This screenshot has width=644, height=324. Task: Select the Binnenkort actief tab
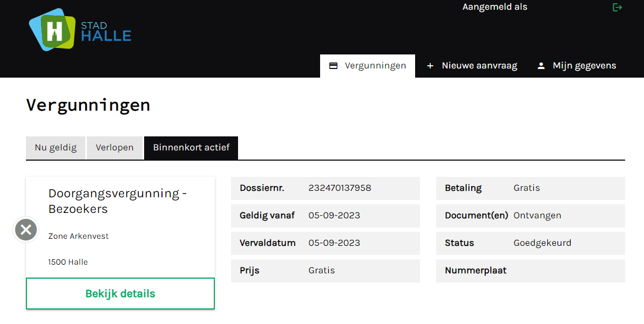click(191, 147)
